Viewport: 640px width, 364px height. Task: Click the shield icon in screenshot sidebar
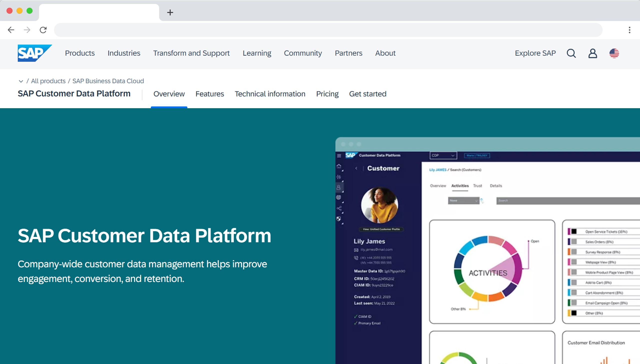(x=339, y=219)
